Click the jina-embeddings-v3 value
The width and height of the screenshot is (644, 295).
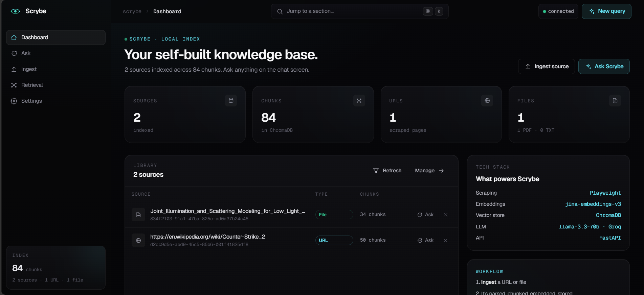click(593, 204)
